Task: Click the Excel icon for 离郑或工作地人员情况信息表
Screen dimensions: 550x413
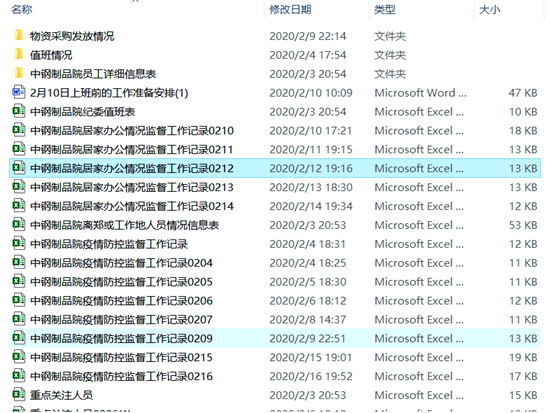Action: [19, 225]
